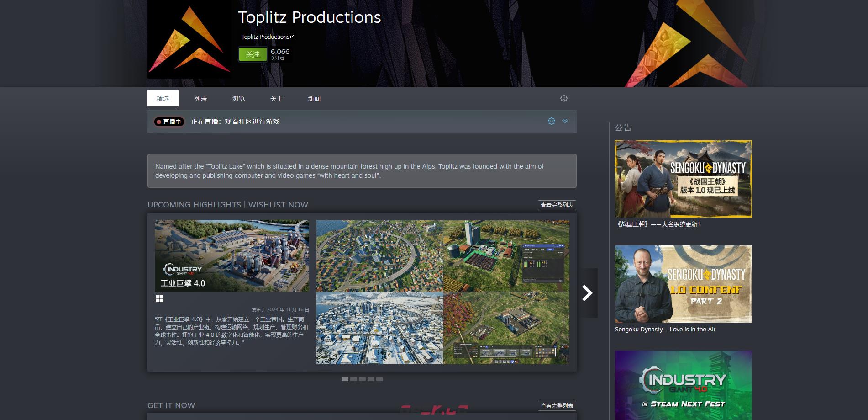The height and width of the screenshot is (420, 868).
Task: Click the Windows platform icon
Action: [159, 299]
